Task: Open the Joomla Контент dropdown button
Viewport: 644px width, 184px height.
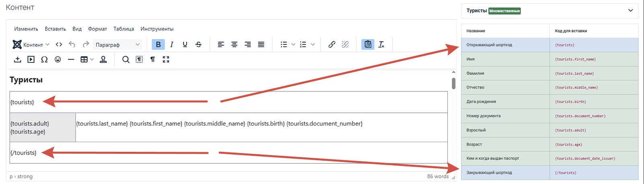Action: 31,45
